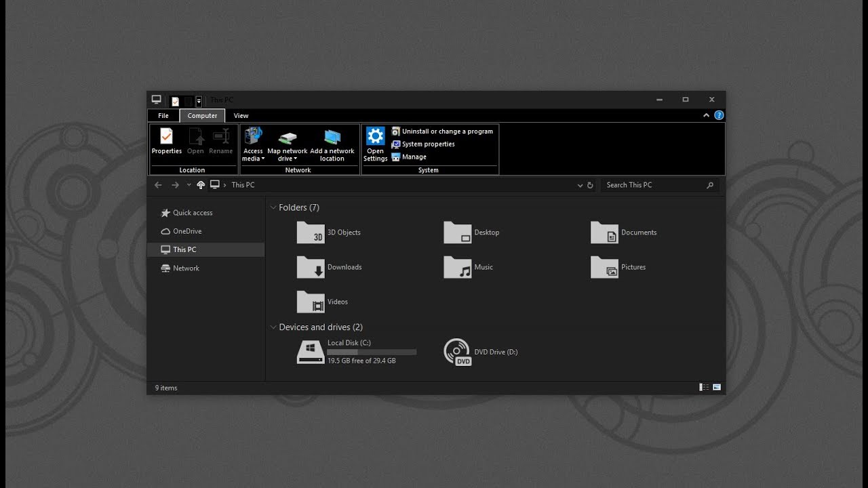Click the Local Disk (C:) name label

(349, 343)
